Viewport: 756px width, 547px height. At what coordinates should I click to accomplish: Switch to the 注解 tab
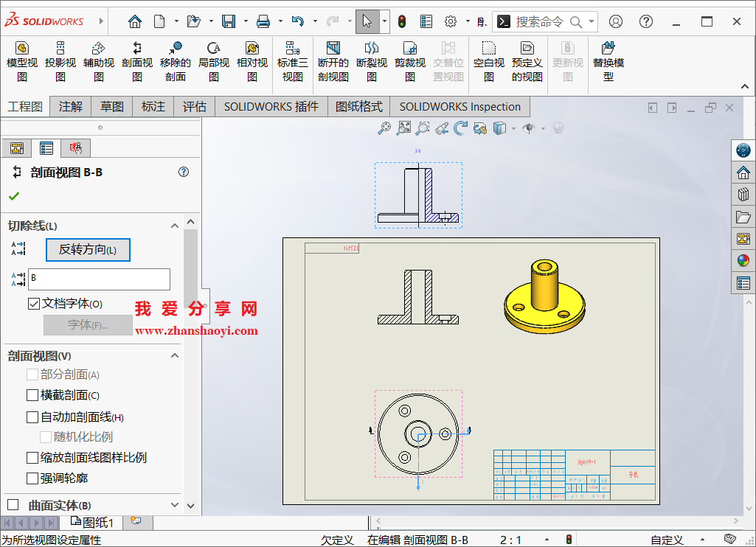click(70, 107)
